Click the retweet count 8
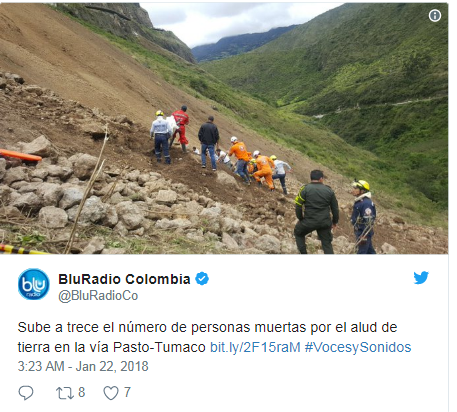 tap(82, 392)
